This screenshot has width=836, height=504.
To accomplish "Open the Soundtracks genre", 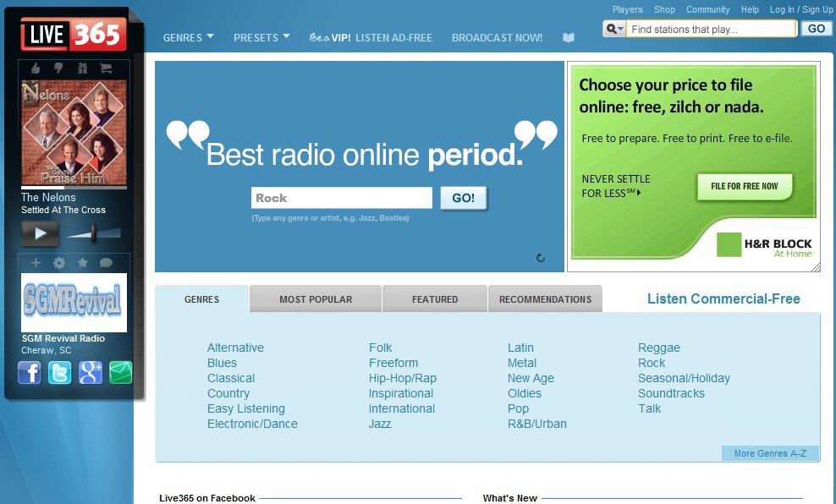I will click(671, 393).
